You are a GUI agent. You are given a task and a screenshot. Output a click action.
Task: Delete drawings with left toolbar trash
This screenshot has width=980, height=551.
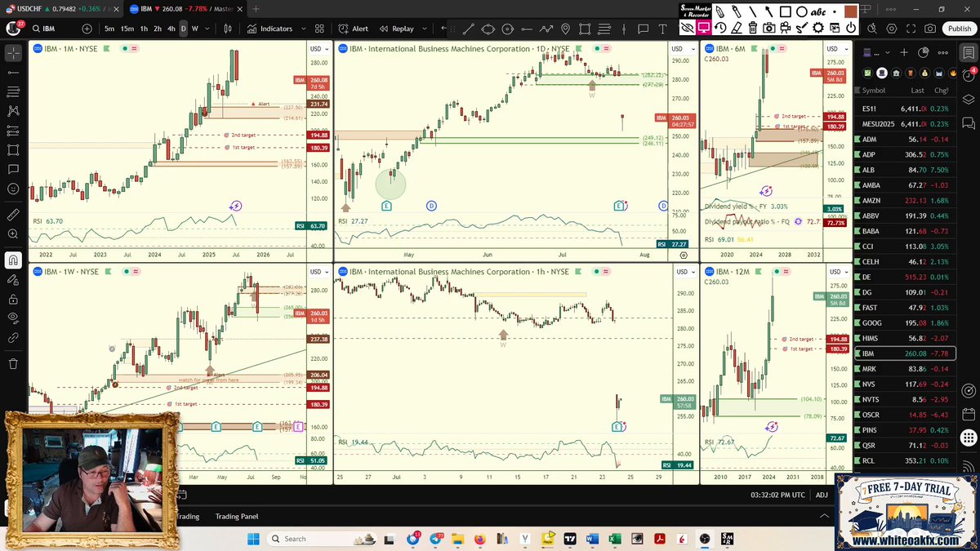(x=14, y=363)
